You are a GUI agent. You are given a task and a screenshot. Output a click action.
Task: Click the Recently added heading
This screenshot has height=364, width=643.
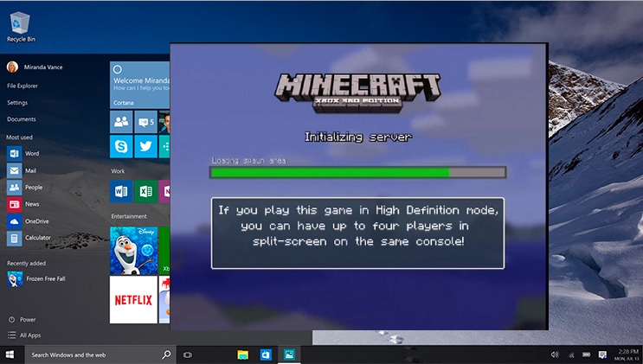(x=26, y=263)
